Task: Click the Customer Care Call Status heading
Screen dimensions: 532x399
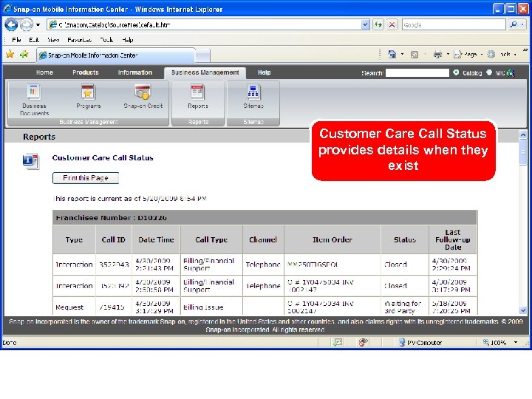Action: tap(103, 158)
